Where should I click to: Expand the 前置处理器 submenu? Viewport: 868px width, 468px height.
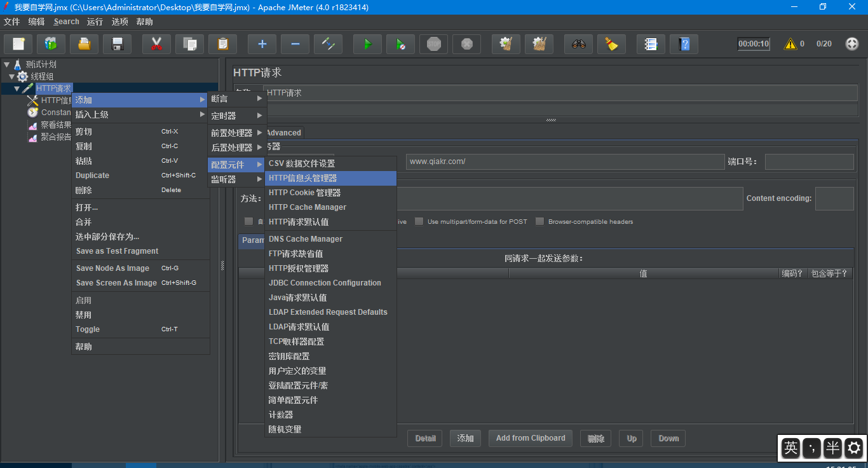pos(237,133)
